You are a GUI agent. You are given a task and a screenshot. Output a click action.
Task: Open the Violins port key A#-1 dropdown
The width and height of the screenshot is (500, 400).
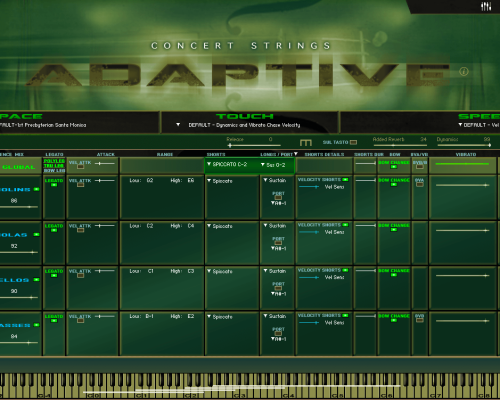click(x=278, y=203)
